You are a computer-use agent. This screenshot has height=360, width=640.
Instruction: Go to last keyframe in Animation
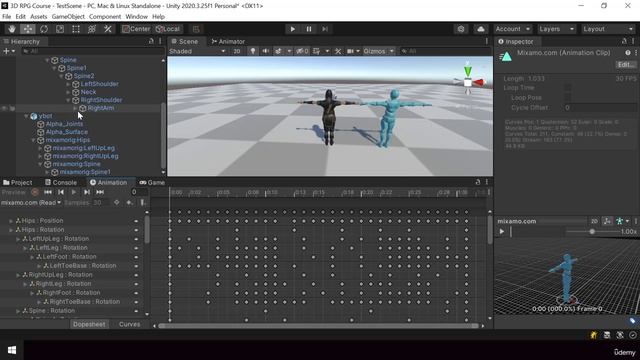tap(100, 192)
